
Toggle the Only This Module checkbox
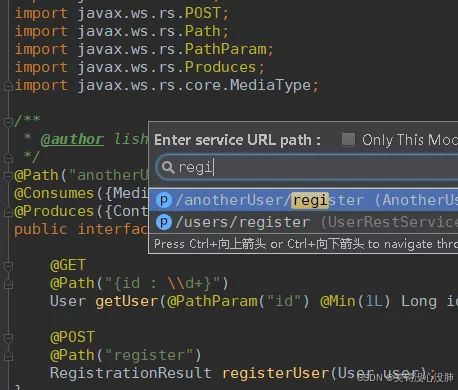(x=348, y=139)
